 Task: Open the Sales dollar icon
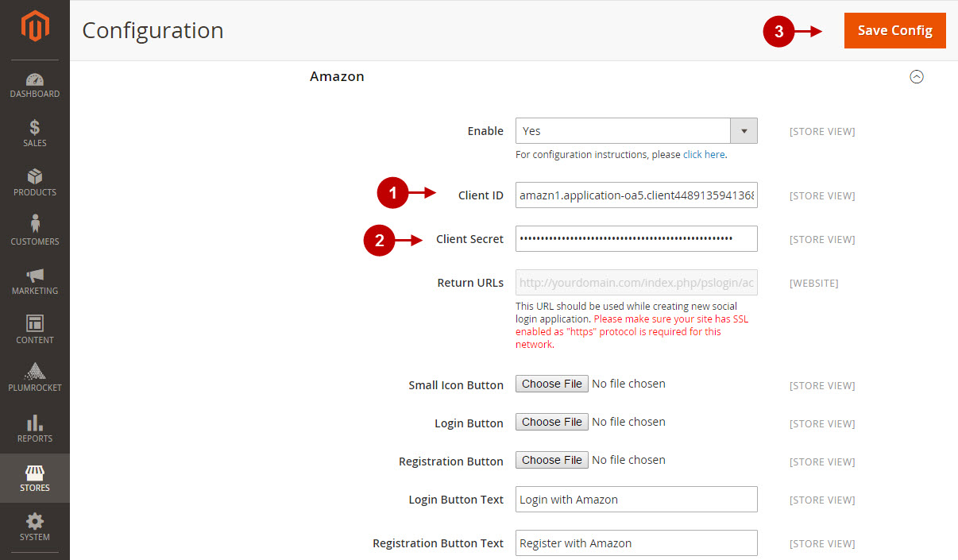click(x=35, y=127)
